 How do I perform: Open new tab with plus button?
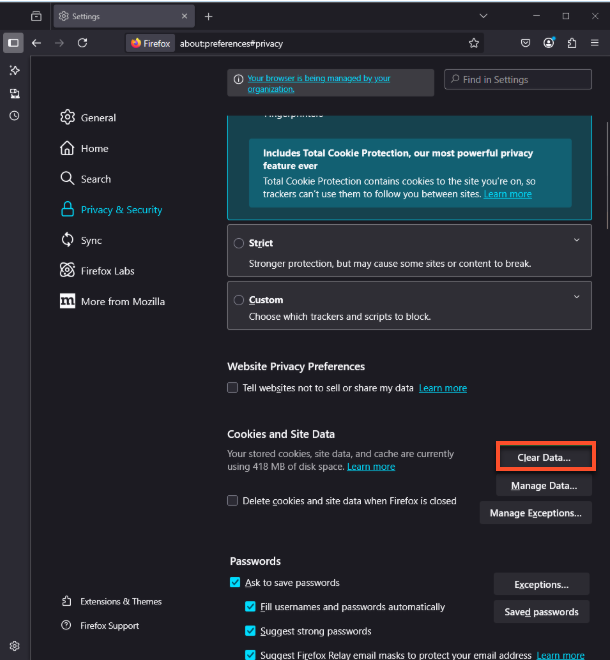[208, 16]
